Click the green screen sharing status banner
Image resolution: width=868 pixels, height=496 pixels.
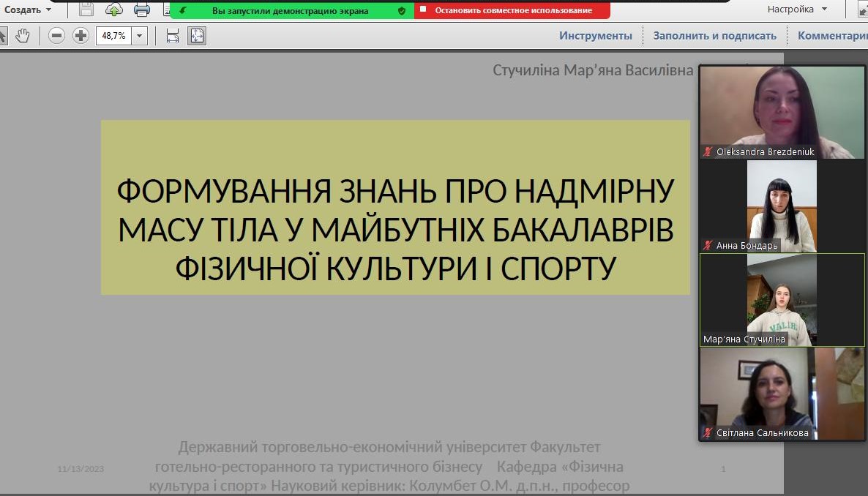pyautogui.click(x=291, y=10)
